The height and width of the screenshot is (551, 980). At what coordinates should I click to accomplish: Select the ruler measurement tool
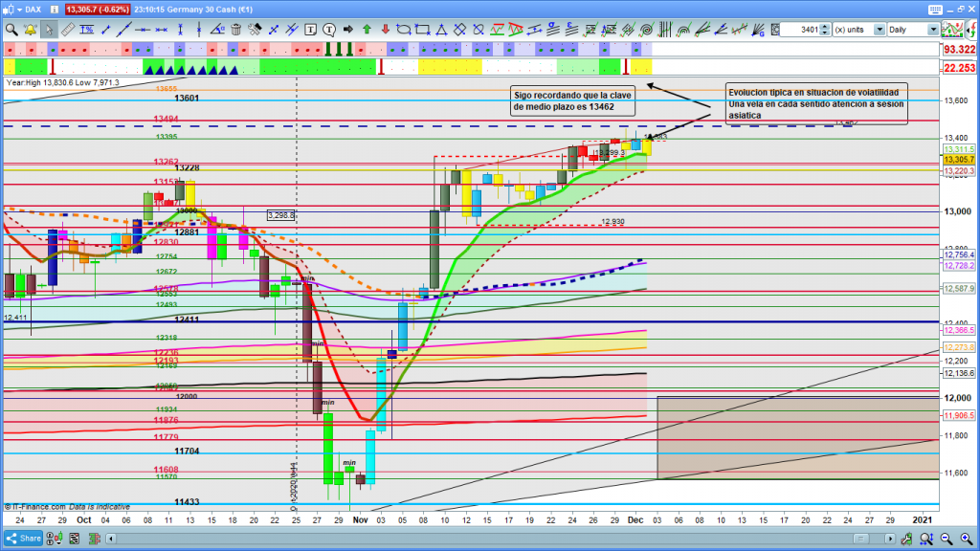(x=66, y=30)
